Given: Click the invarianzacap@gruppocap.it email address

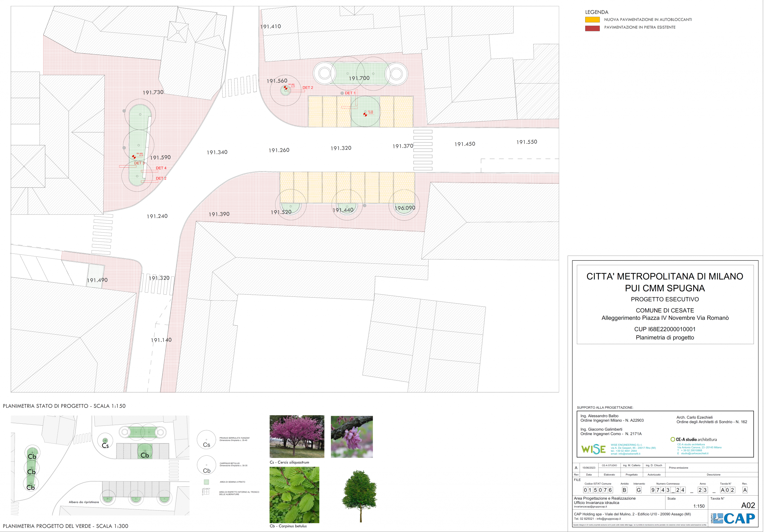Looking at the screenshot, I should click(x=590, y=507).
